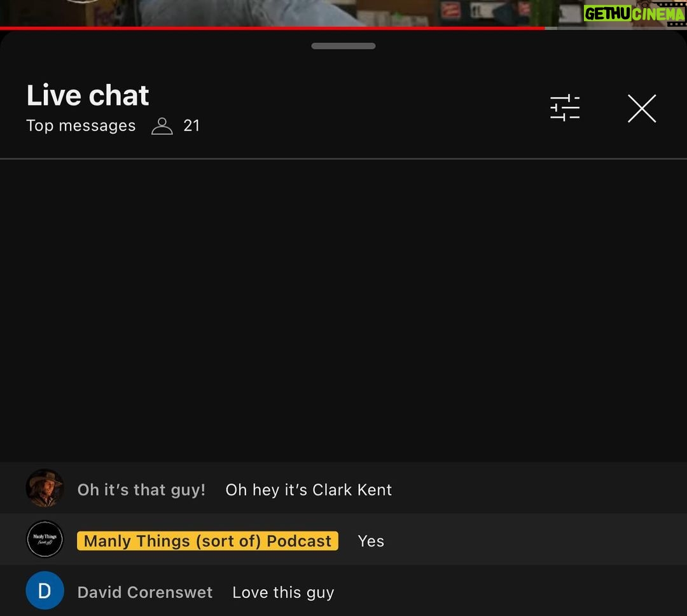Tap the blue D avatar icon
The image size is (687, 616).
[x=45, y=591]
